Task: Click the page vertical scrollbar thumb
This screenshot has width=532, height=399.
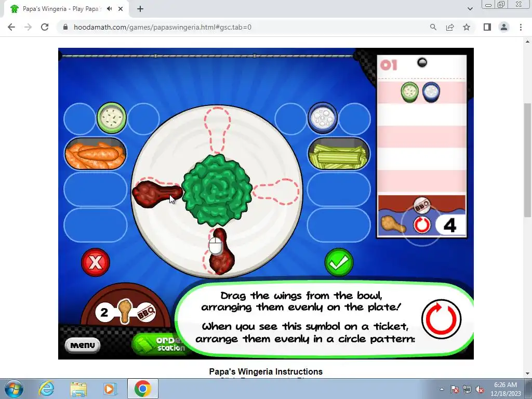Action: (527, 160)
